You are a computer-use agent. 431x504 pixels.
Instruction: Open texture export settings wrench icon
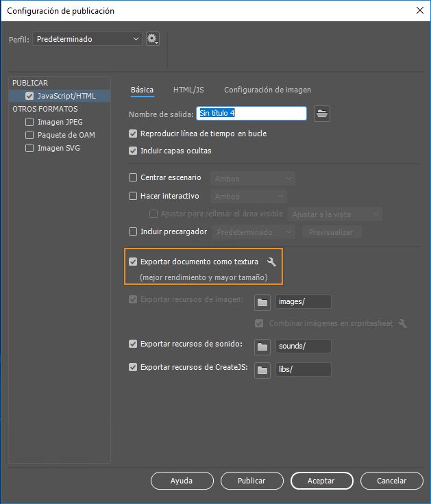271,262
